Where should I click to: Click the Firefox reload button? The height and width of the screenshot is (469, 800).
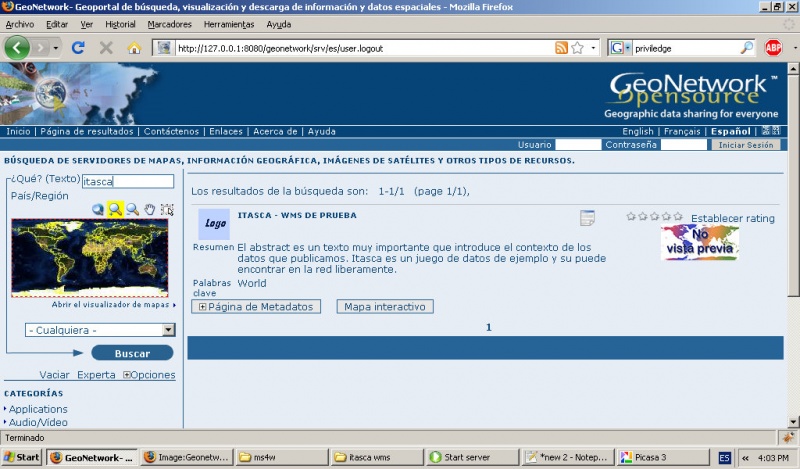[78, 47]
